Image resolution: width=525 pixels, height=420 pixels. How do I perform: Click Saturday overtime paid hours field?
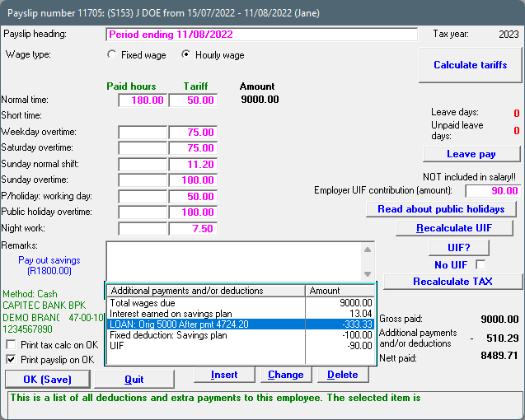[143, 148]
